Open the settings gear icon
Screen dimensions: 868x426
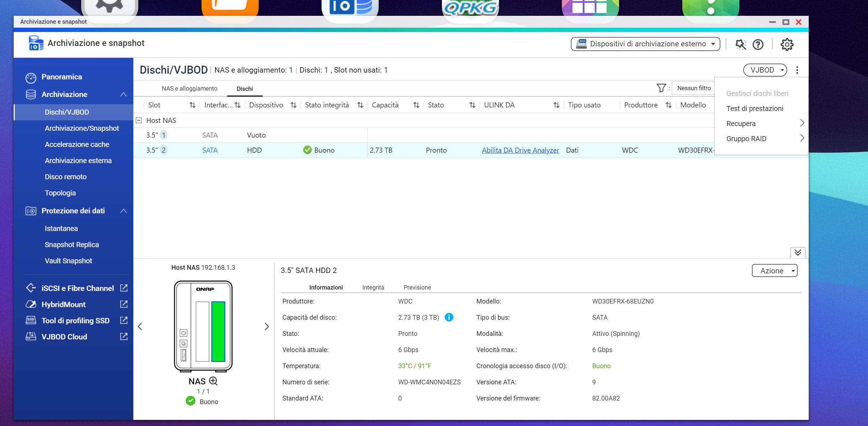787,45
